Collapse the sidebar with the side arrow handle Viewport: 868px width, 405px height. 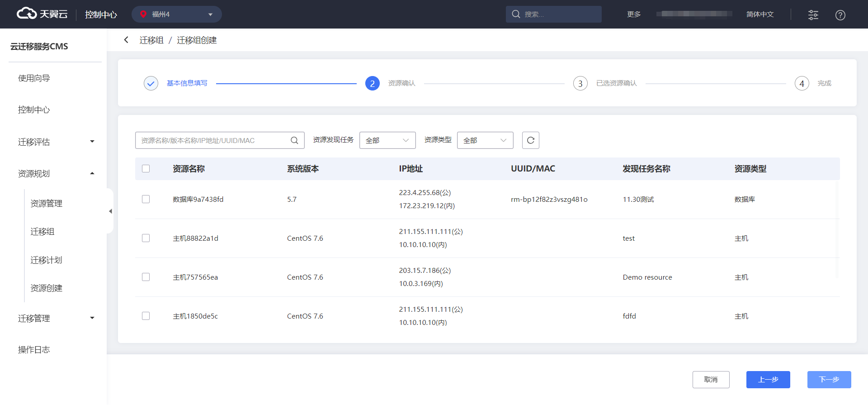(110, 211)
